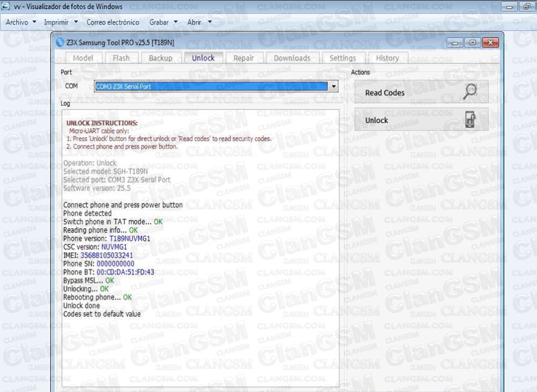Restore down the Photo Viewer window
This screenshot has height=392, width=537.
tap(527, 6)
